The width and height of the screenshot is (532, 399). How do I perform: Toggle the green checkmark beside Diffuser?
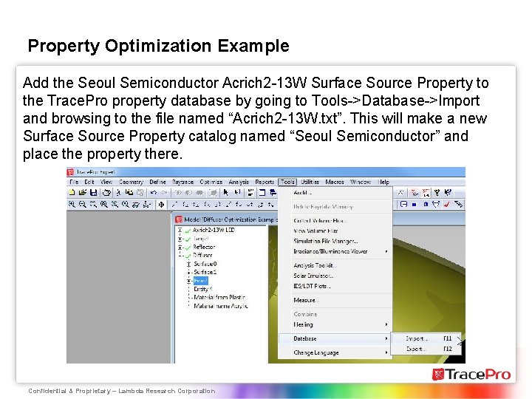[188, 256]
